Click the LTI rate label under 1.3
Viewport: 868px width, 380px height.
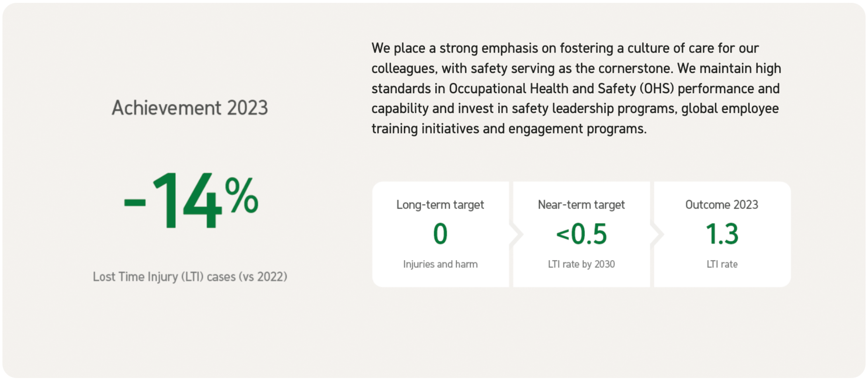point(722,264)
